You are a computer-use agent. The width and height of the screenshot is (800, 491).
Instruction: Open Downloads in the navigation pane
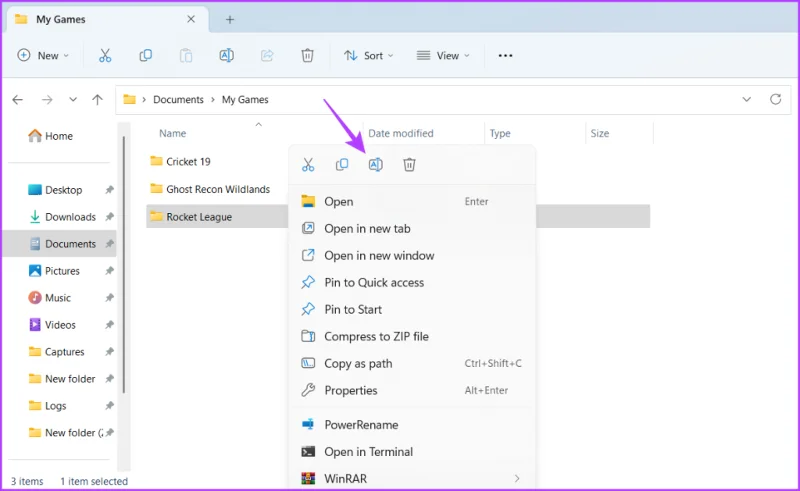(62, 217)
